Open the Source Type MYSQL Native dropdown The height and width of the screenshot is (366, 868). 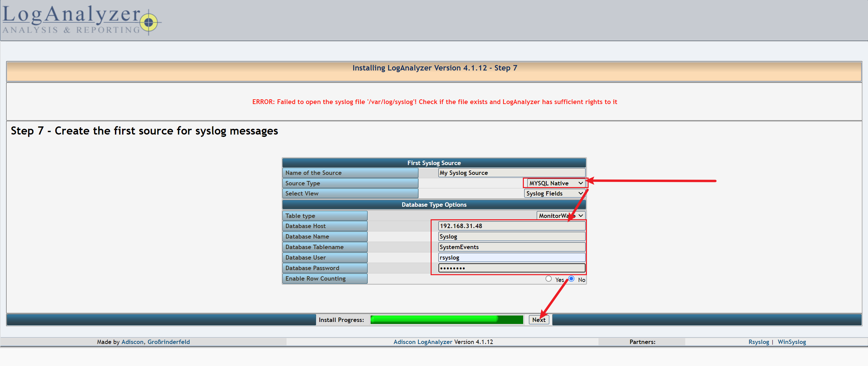click(556, 183)
